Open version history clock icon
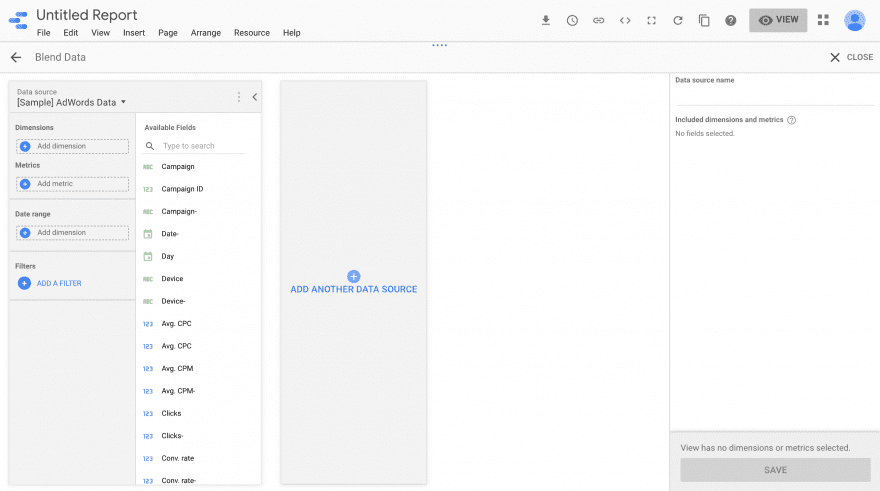The width and height of the screenshot is (880, 491). pyautogui.click(x=572, y=21)
